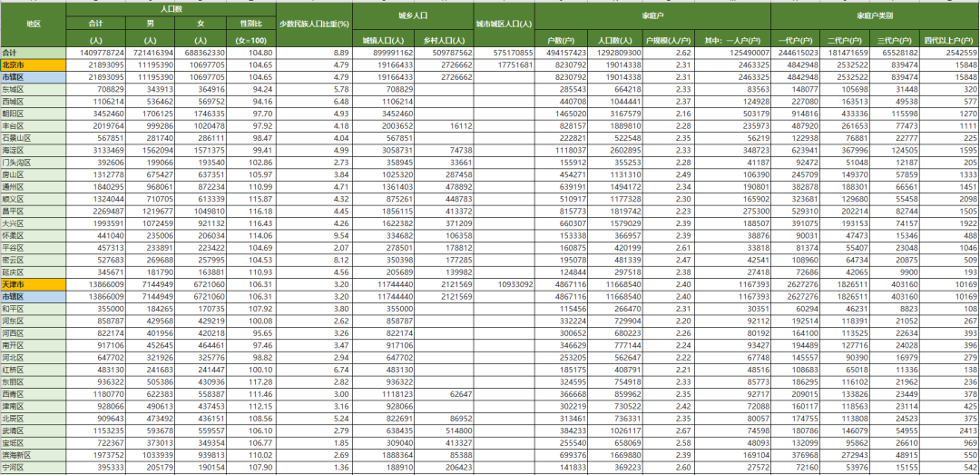Select the 户数(户) column header
Image resolution: width=980 pixels, height=475 pixels.
point(562,41)
